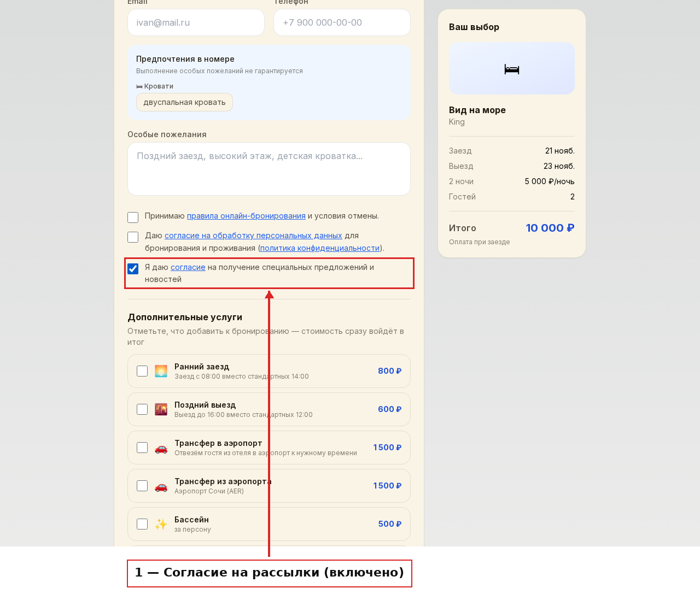The height and width of the screenshot is (600, 700).
Task: Select the двуспальная кровать bed option
Action: click(184, 102)
